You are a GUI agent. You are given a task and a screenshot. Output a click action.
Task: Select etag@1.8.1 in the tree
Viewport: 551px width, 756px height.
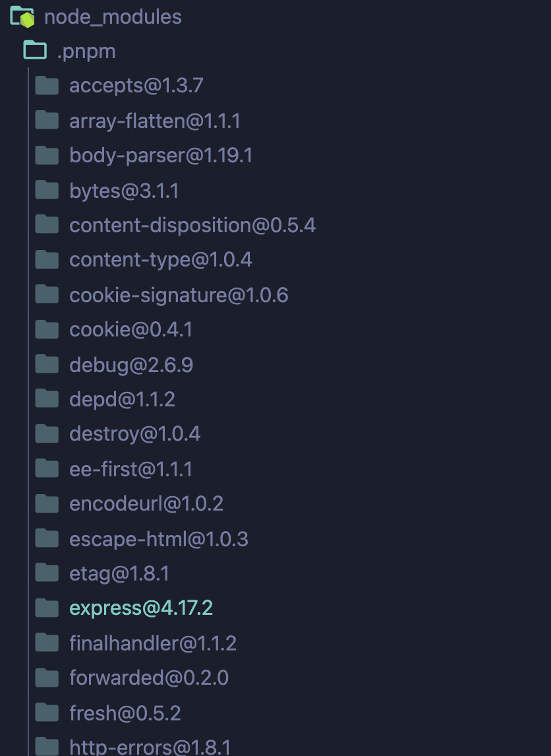tap(119, 573)
